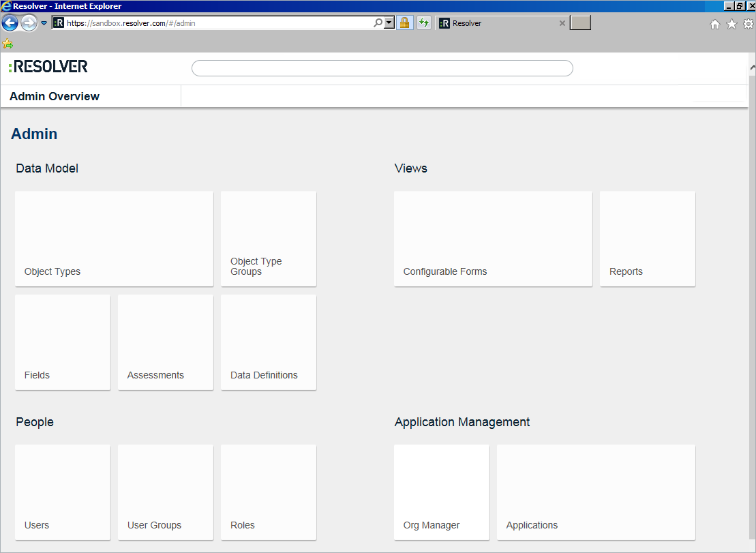Click the browser Forward arrow
Image resolution: width=756 pixels, height=553 pixels.
pyautogui.click(x=29, y=23)
